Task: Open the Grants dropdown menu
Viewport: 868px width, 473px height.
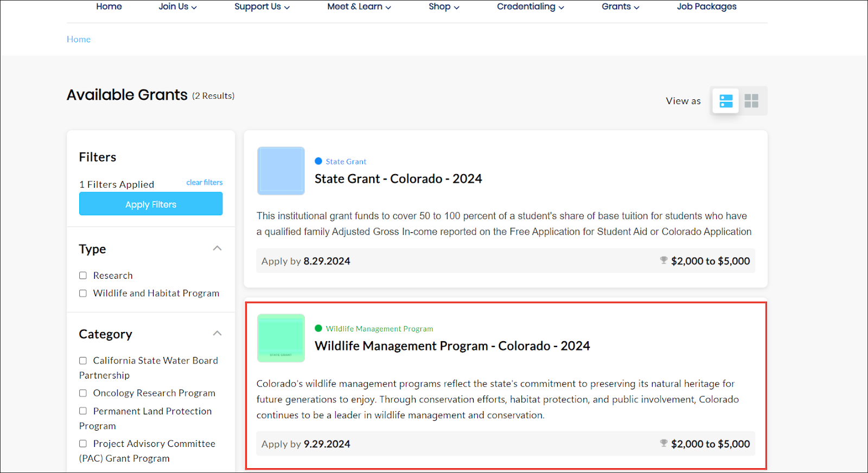Action: coord(620,7)
